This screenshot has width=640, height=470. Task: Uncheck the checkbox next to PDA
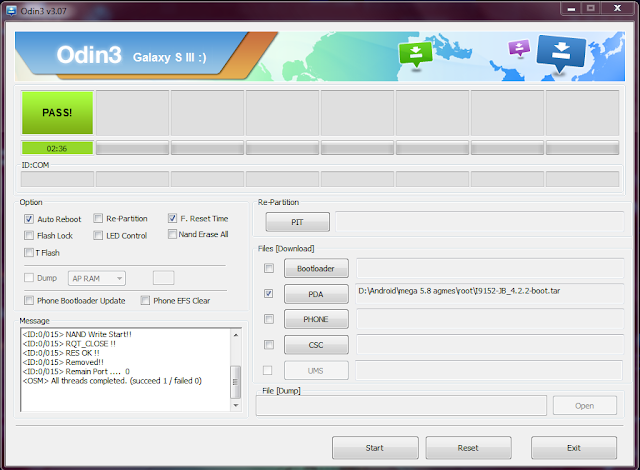click(269, 293)
